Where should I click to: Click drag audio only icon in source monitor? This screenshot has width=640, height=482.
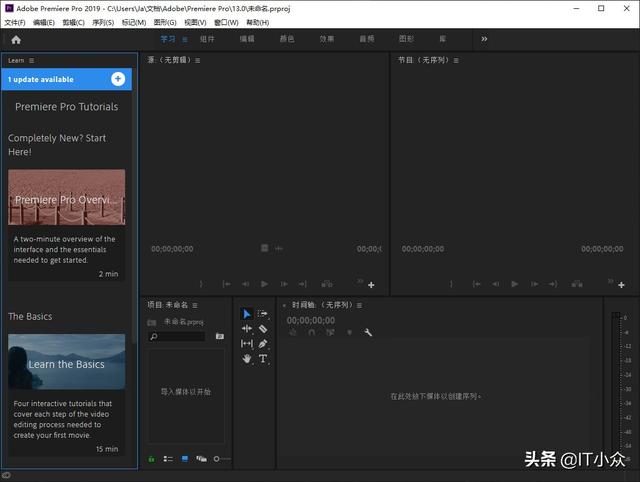point(278,248)
